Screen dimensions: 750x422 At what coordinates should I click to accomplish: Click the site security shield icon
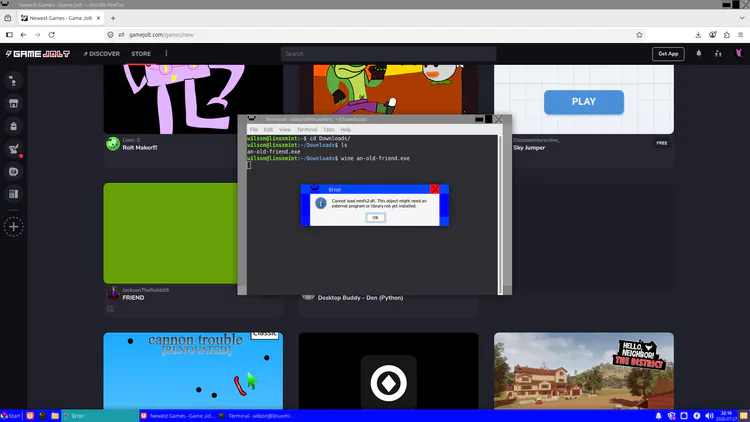tap(110, 35)
